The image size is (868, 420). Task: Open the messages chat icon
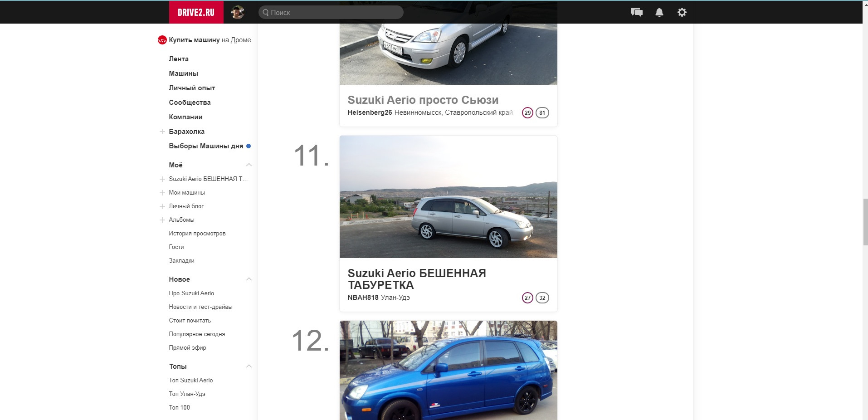(637, 12)
